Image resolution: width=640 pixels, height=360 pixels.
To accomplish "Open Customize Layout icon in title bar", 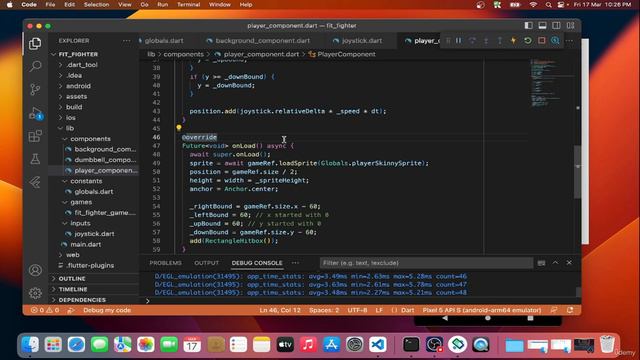I will [x=571, y=25].
